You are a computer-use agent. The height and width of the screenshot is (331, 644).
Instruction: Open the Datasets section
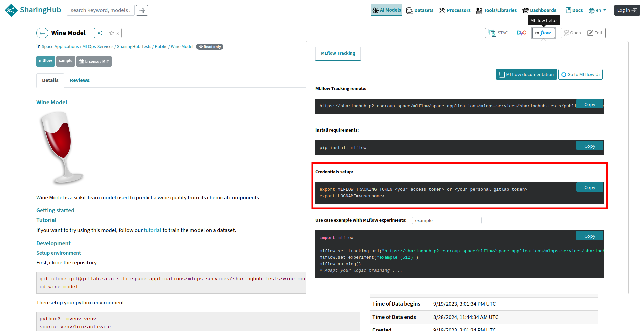pos(420,10)
